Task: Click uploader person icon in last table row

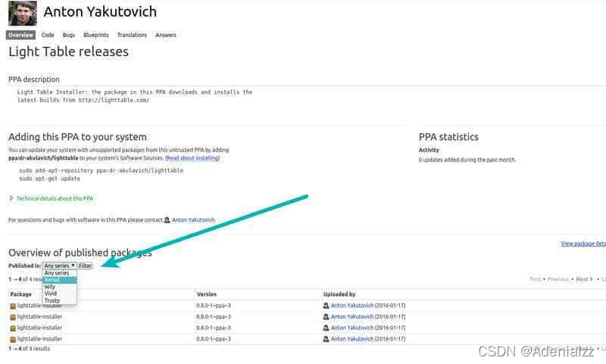Action: pyautogui.click(x=326, y=339)
